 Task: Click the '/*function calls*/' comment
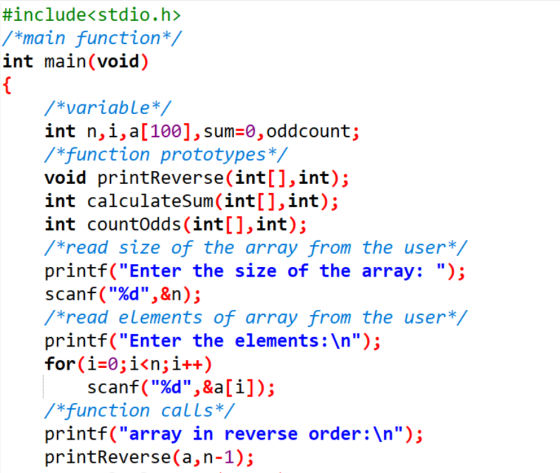(x=140, y=411)
